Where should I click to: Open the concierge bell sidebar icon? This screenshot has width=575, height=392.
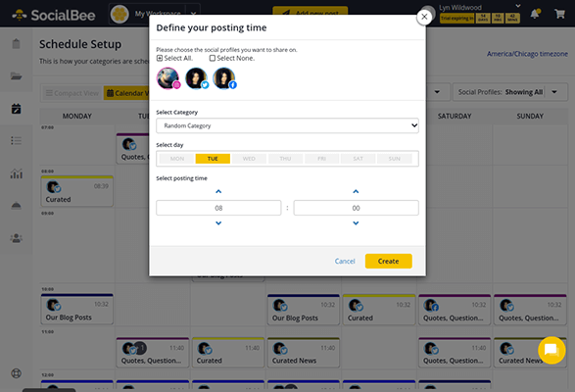[16, 206]
